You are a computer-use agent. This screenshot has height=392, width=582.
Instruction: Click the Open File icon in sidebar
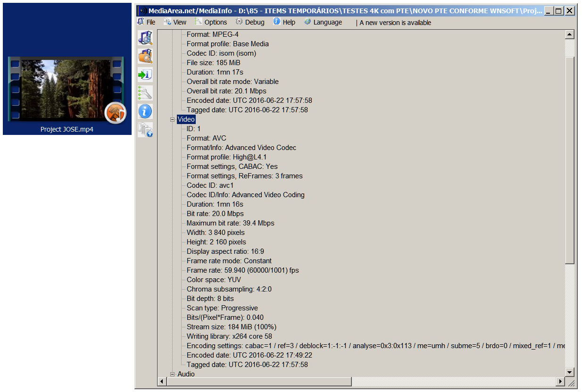click(x=145, y=38)
